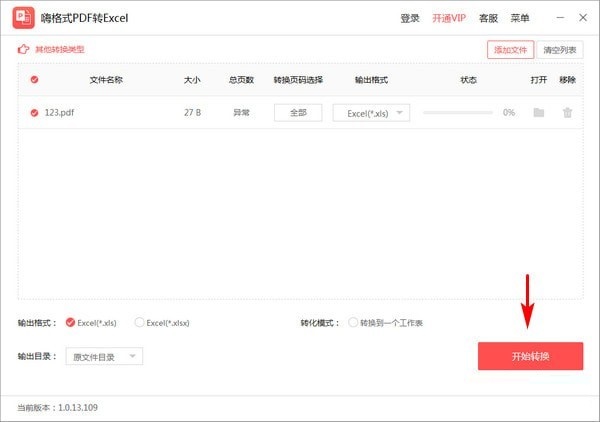
Task: Click the thumbs-up icon beside 其他转换类型
Action: click(23, 49)
